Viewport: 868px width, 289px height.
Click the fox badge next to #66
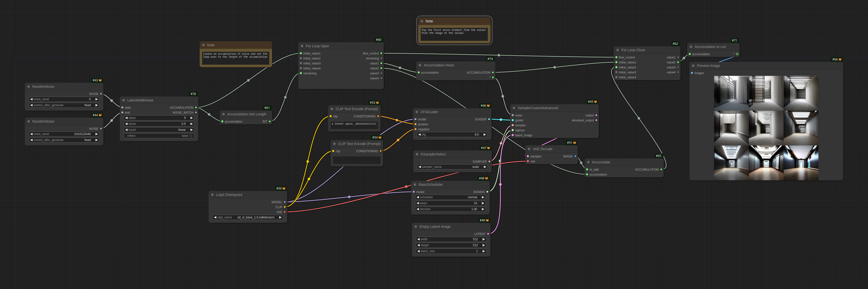840,59
